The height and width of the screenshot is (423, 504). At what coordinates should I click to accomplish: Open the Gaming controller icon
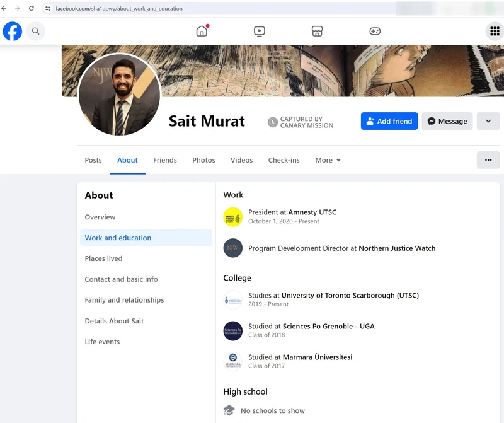click(375, 31)
